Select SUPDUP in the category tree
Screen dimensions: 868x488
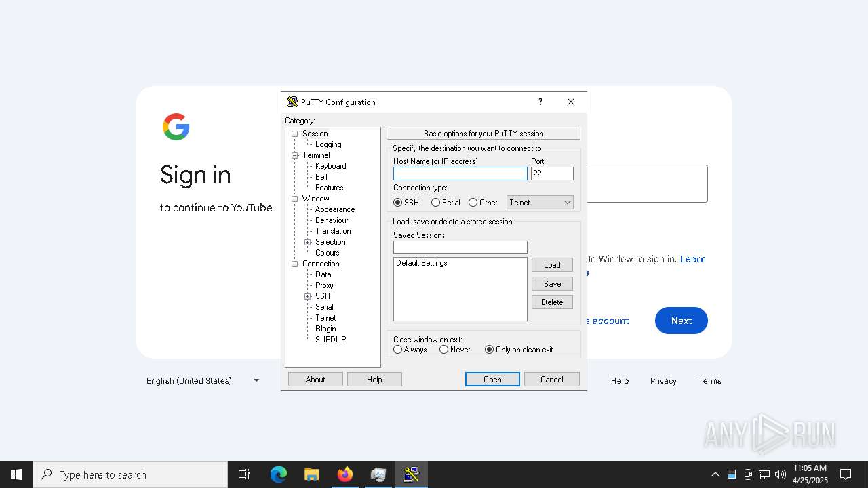click(331, 340)
